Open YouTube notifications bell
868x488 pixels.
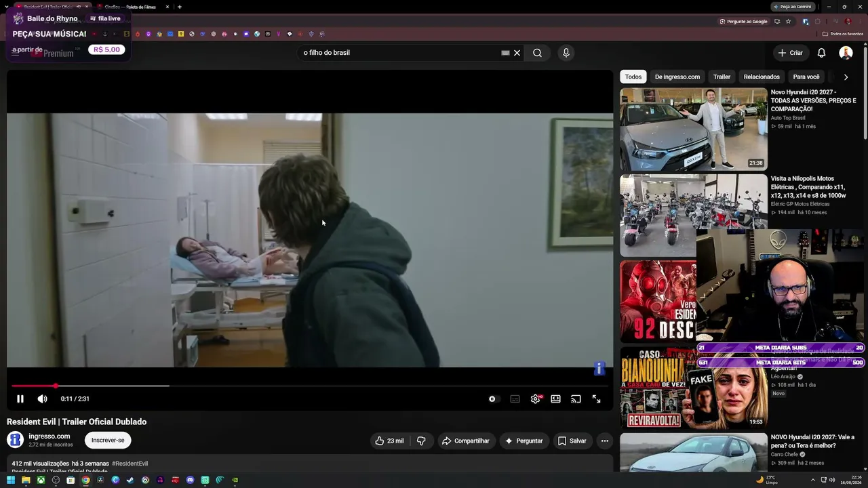(x=821, y=53)
